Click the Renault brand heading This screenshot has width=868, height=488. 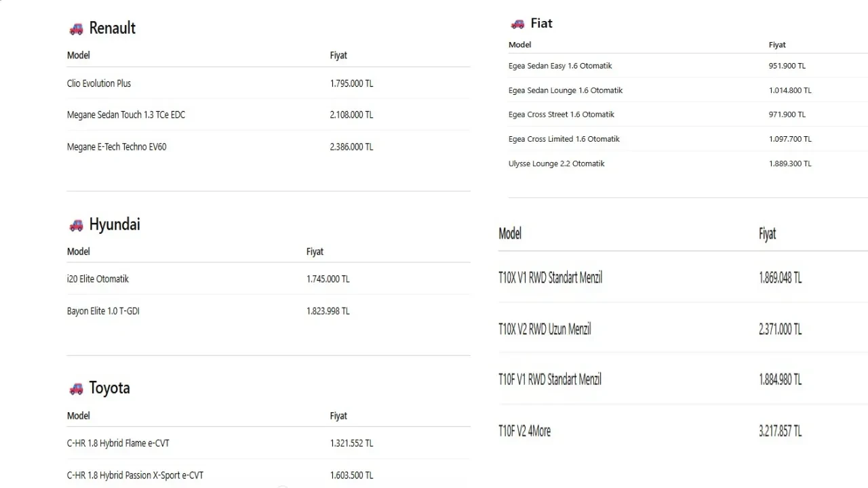click(112, 28)
